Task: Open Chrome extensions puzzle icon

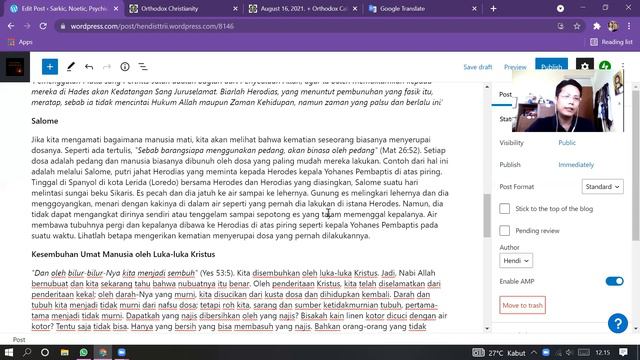Action: click(x=597, y=26)
